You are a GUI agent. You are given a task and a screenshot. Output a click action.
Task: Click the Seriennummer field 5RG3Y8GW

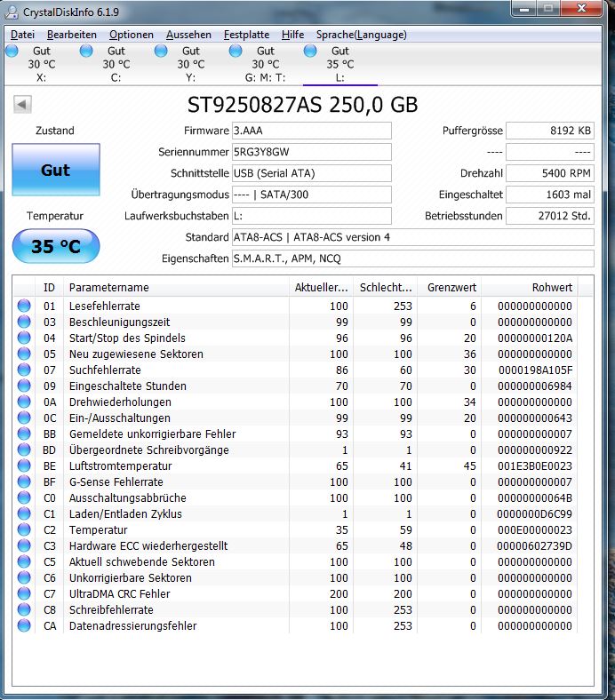(312, 152)
